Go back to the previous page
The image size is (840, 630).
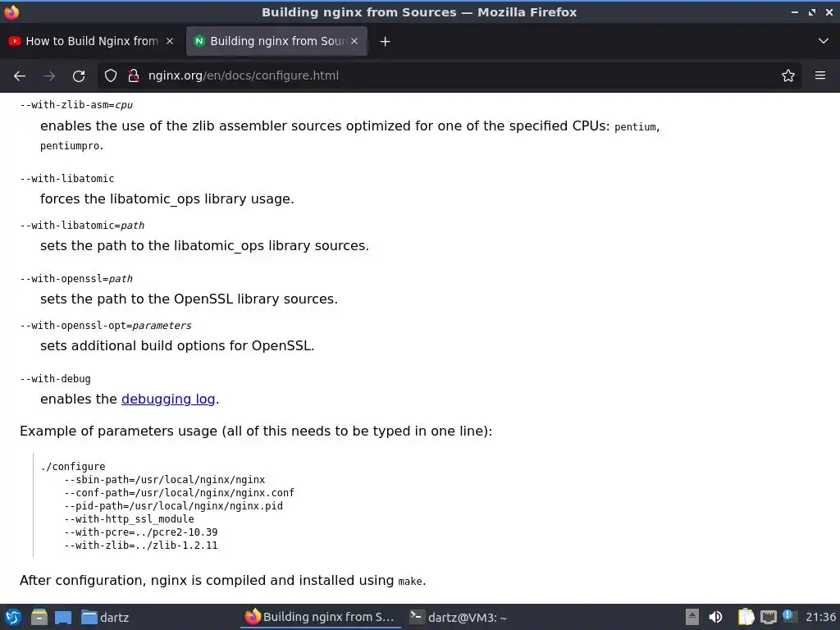[20, 76]
